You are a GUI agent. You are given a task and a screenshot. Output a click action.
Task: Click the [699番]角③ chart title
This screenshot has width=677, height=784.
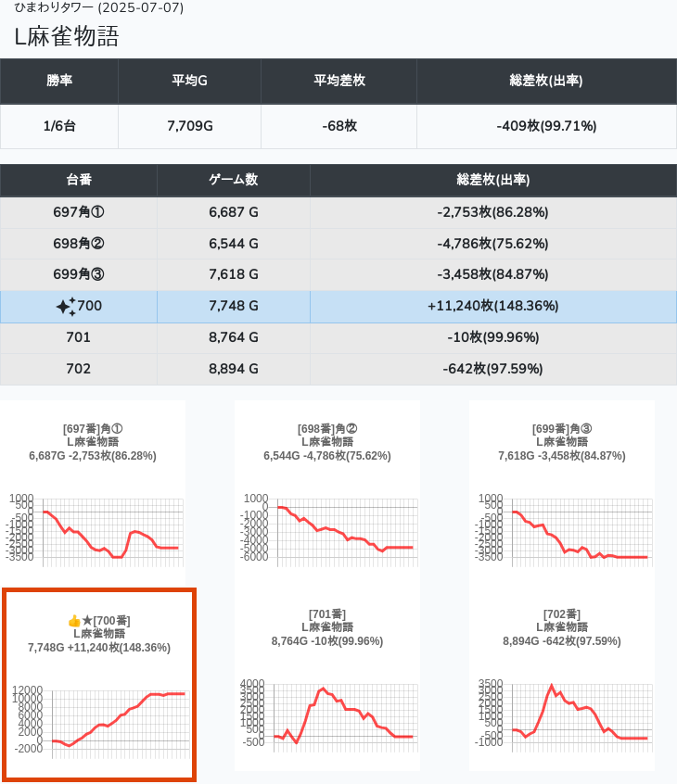(562, 429)
